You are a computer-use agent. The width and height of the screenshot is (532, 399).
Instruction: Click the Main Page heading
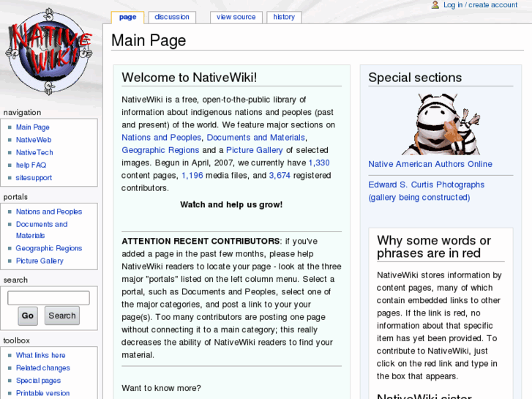149,40
